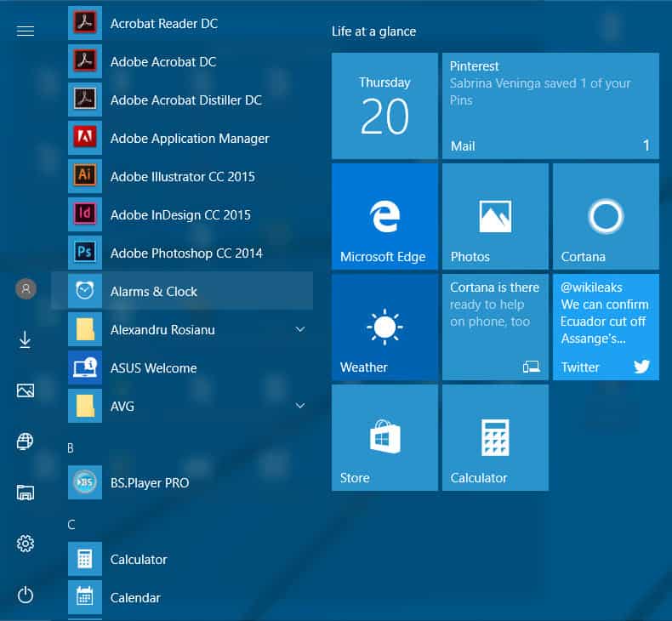
Task: Launch Adobe Acrobat DC icon
Action: [85, 61]
